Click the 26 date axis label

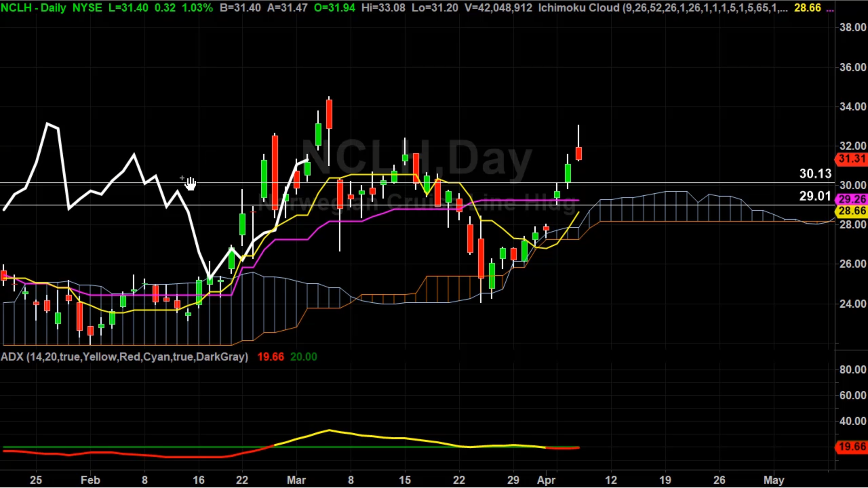pyautogui.click(x=720, y=480)
